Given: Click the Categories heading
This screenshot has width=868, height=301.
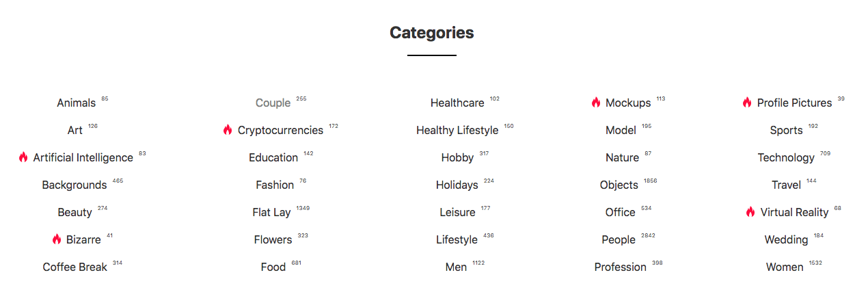Looking at the screenshot, I should [x=431, y=32].
